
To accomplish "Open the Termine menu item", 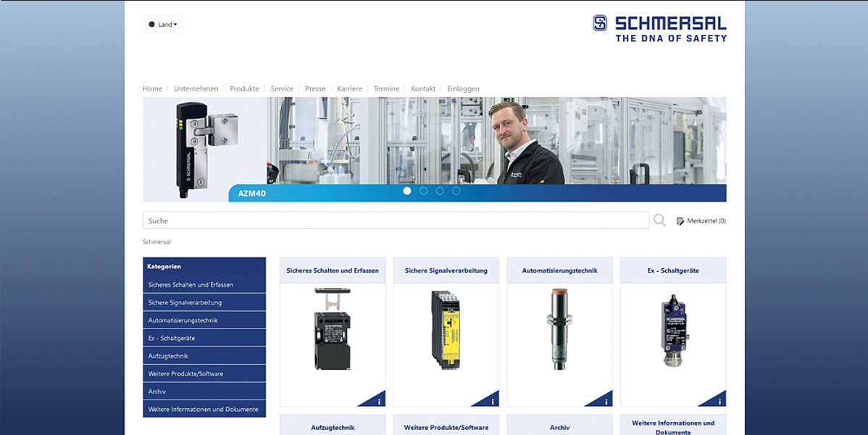I will (x=386, y=88).
